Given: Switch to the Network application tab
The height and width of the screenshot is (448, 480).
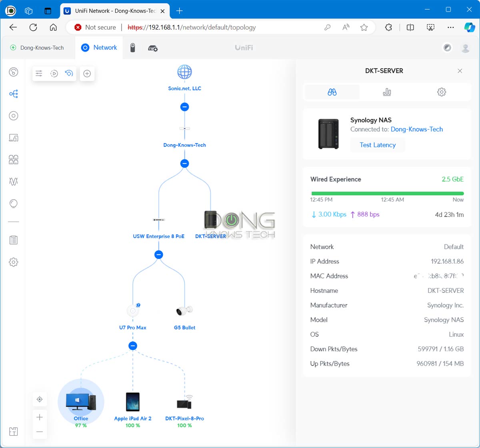Looking at the screenshot, I should [99, 48].
